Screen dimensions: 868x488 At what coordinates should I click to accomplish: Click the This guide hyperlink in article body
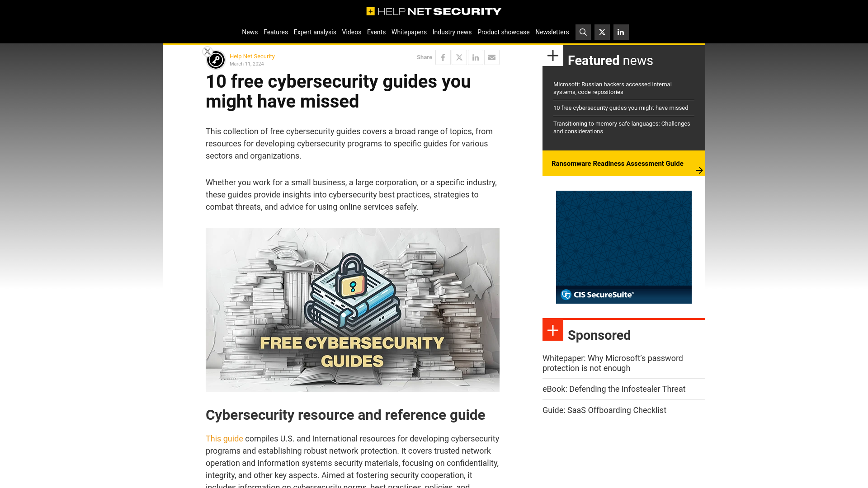pos(224,439)
